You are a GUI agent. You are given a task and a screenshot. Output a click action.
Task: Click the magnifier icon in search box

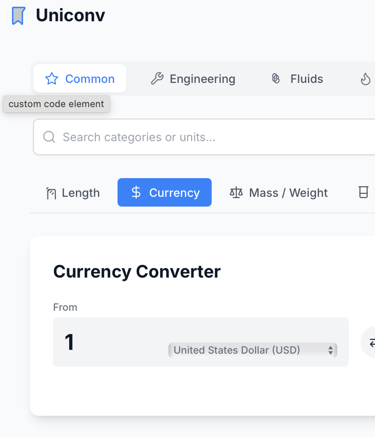tap(49, 137)
